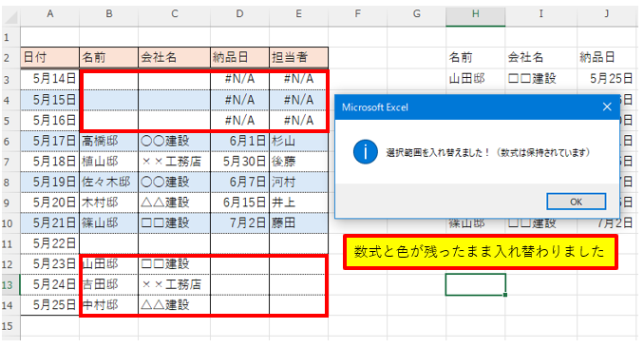Click the 会社名 header cell in column C
Image resolution: width=644 pixels, height=348 pixels.
175,58
